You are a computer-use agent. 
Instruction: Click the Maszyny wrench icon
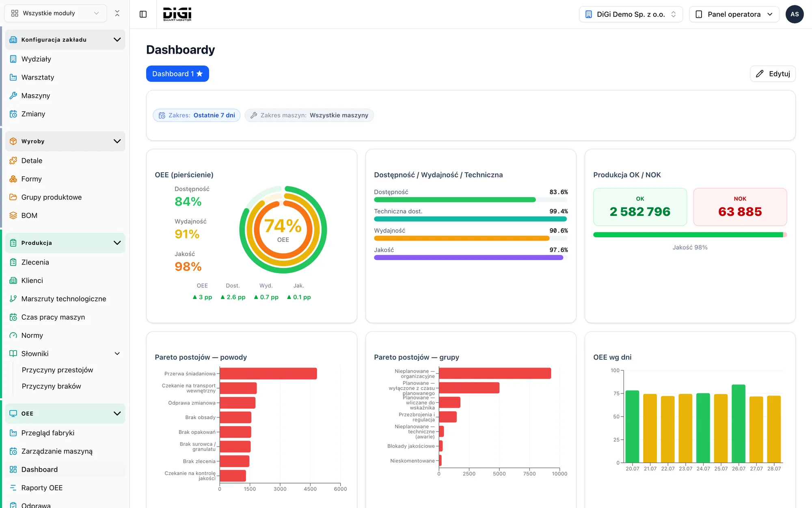[x=13, y=96]
